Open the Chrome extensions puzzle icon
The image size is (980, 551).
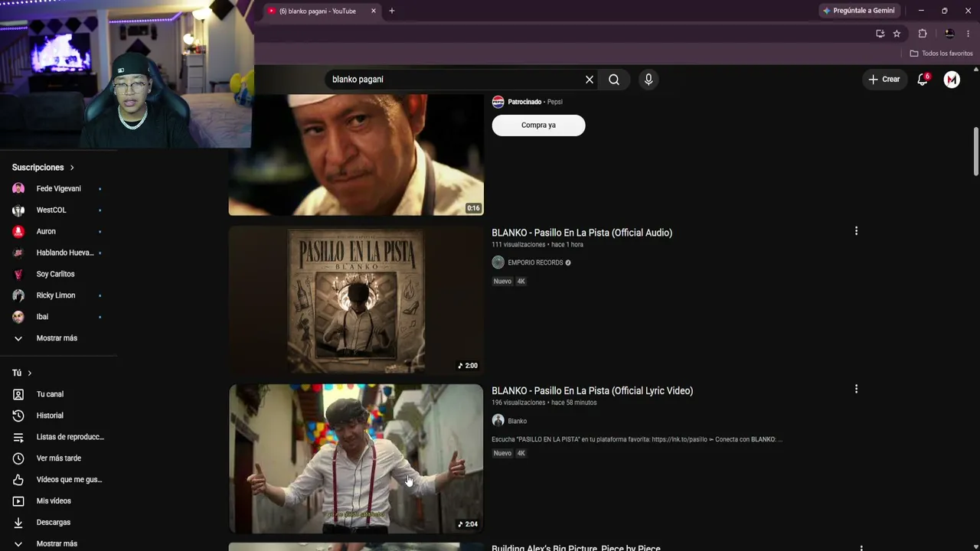pyautogui.click(x=923, y=34)
